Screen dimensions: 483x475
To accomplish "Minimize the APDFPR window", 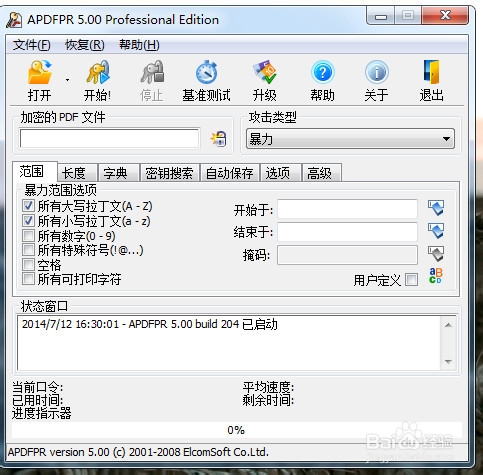I will 381,16.
